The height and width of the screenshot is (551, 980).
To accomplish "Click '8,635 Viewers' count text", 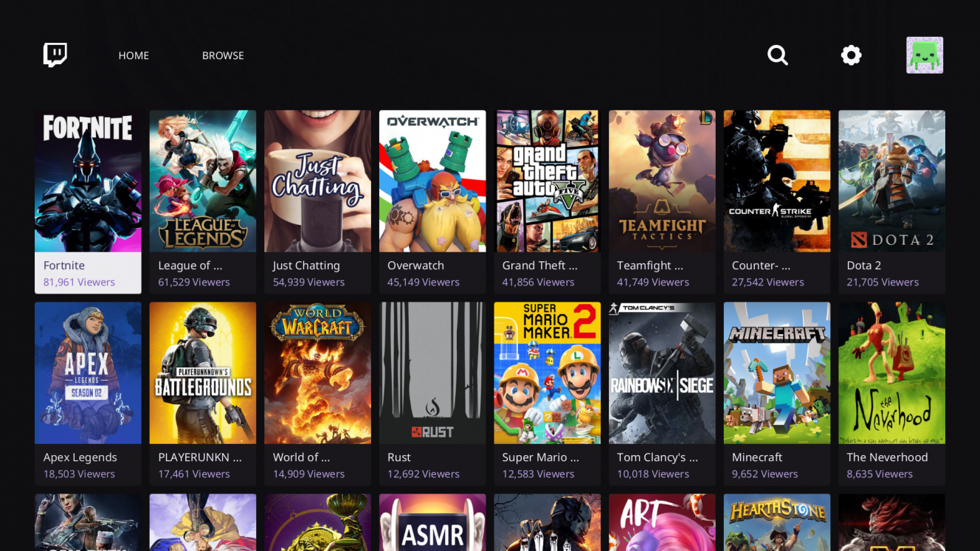I will 880,474.
